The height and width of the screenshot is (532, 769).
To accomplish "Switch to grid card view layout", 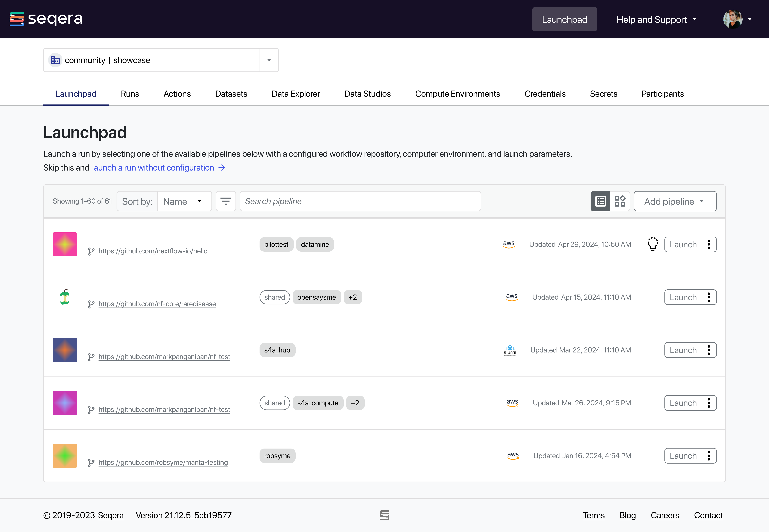I will (x=620, y=201).
